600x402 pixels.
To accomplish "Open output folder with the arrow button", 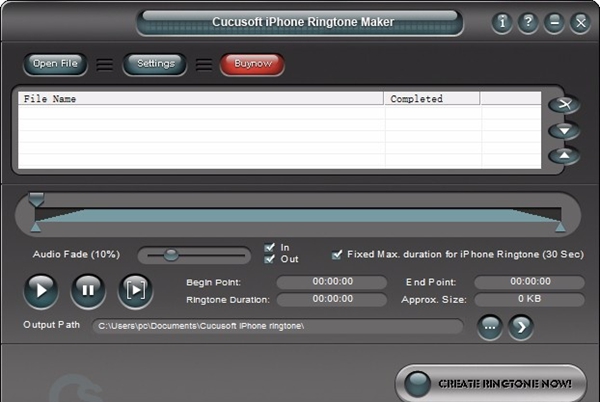I will click(x=521, y=327).
